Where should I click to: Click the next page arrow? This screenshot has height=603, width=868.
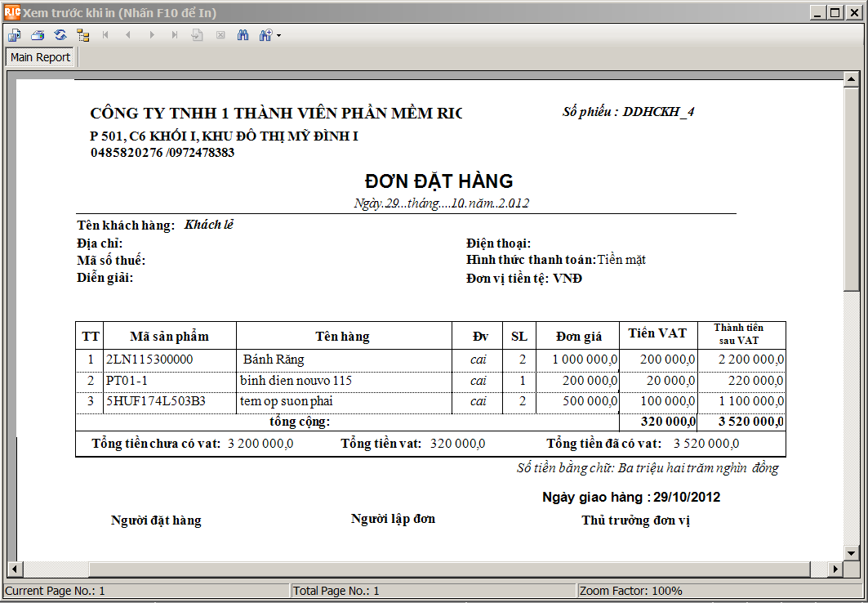click(151, 35)
